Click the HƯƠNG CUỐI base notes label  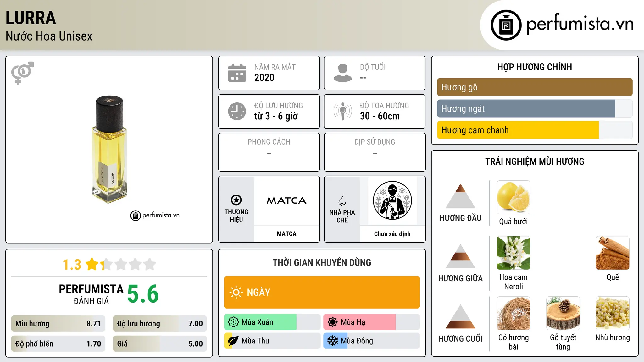click(460, 339)
